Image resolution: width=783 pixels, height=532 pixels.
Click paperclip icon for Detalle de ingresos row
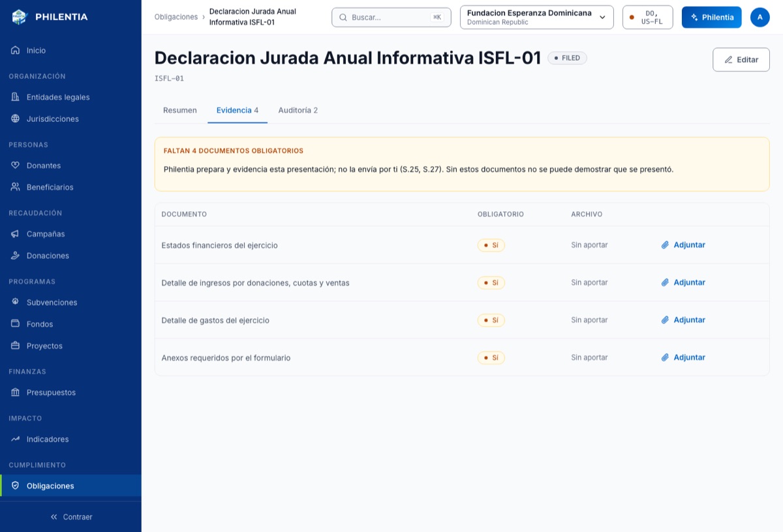coord(665,282)
